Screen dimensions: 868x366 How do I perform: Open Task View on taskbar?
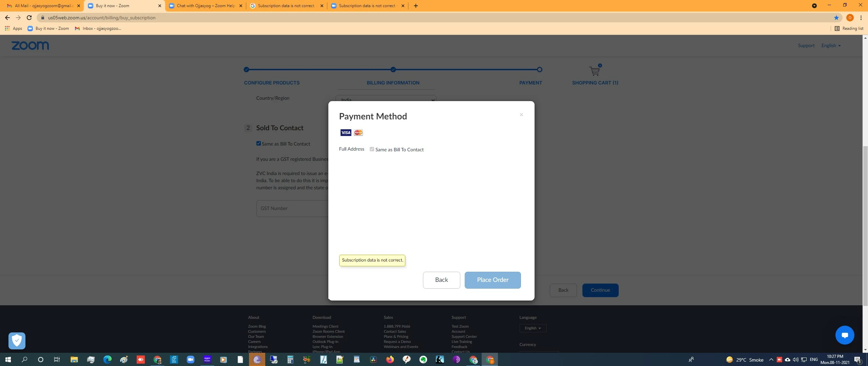coord(57,360)
